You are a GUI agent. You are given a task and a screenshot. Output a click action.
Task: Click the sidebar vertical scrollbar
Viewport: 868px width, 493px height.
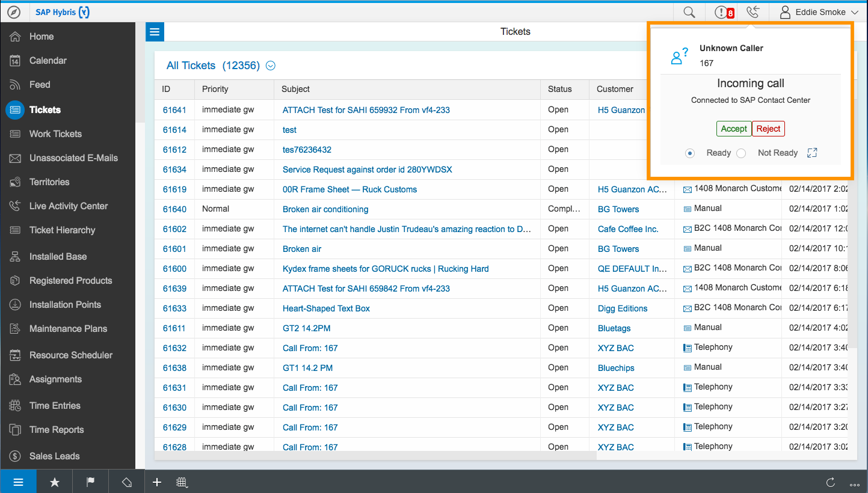tap(140, 72)
